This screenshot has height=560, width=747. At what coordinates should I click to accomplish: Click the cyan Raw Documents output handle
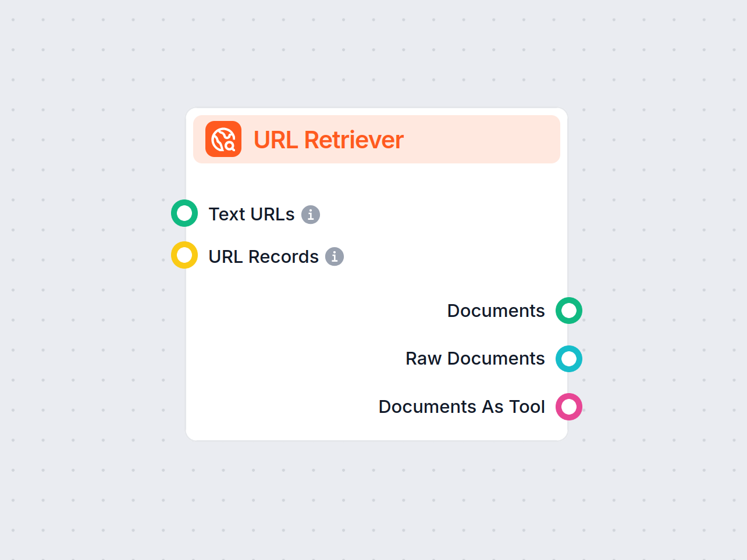pyautogui.click(x=568, y=359)
